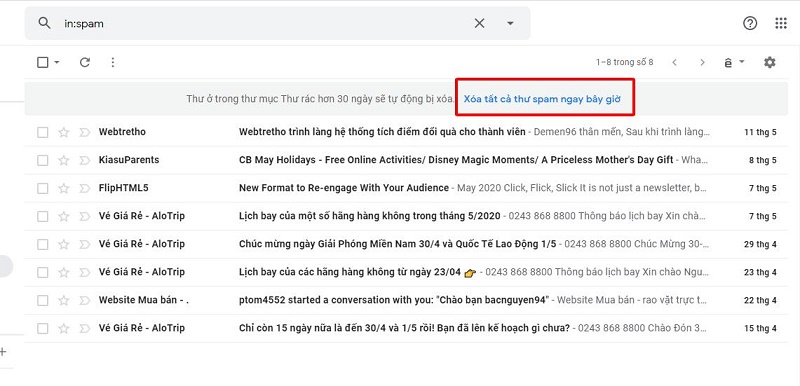
Task: Mark 'Giải Phóng Miền Nam' email important
Action: [x=84, y=245]
